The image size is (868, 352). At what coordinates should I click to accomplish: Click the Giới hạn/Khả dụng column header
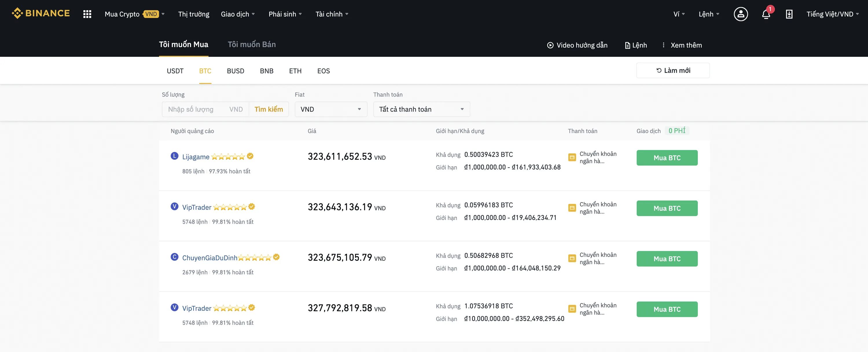point(460,131)
